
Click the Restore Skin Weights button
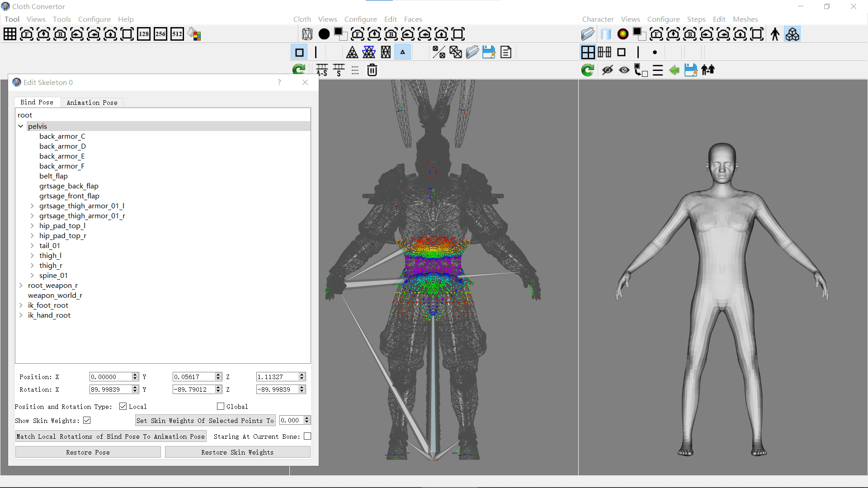(x=238, y=452)
